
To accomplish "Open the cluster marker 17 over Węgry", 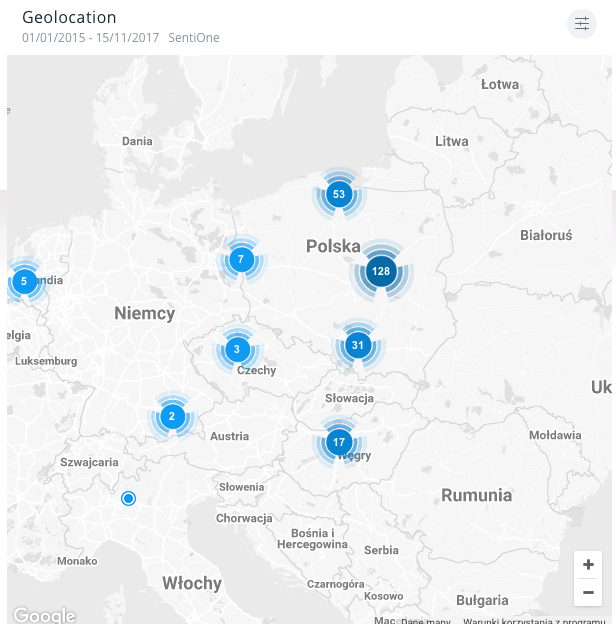I will [339, 442].
